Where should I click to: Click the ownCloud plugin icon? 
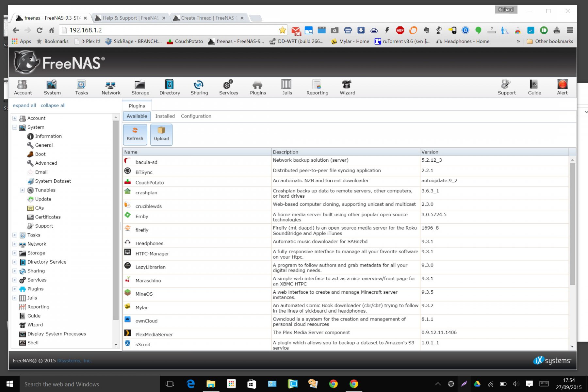point(127,319)
